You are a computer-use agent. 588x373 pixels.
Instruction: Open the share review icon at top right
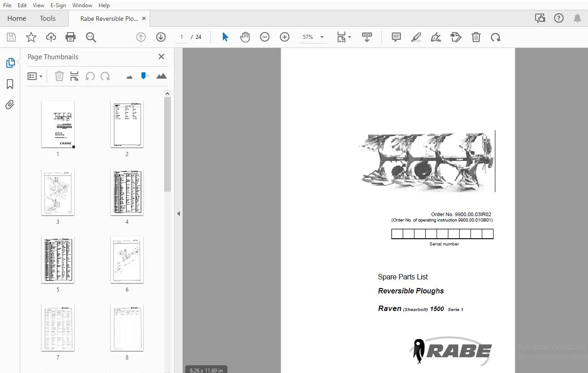pos(540,18)
